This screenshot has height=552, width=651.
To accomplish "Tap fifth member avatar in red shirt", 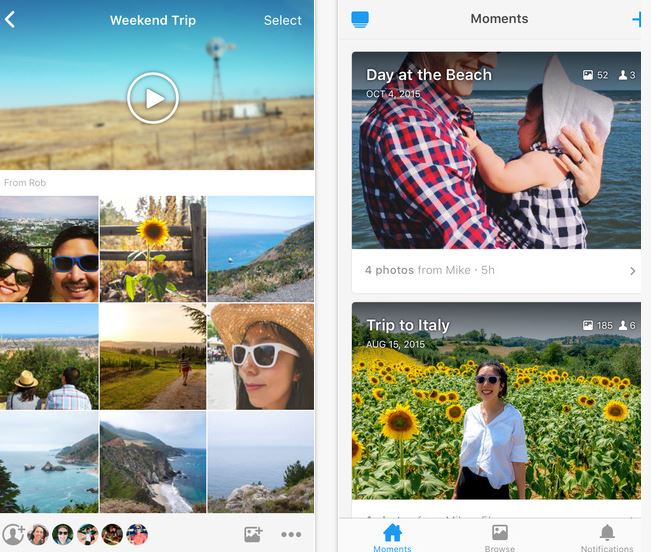I will pyautogui.click(x=137, y=534).
